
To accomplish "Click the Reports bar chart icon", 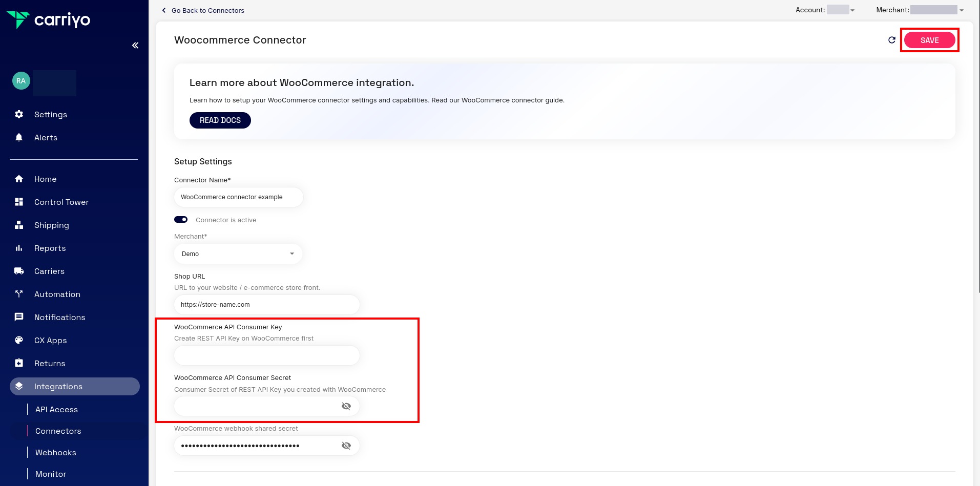I will pos(19,248).
